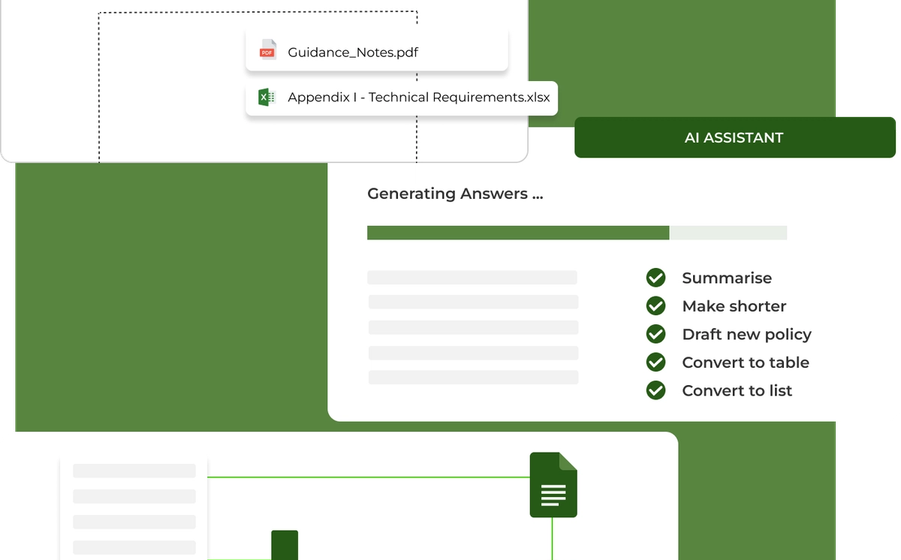Click the PDF icon beside Guidance_Notes.pdf
The width and height of the screenshot is (901, 560).
point(267,49)
